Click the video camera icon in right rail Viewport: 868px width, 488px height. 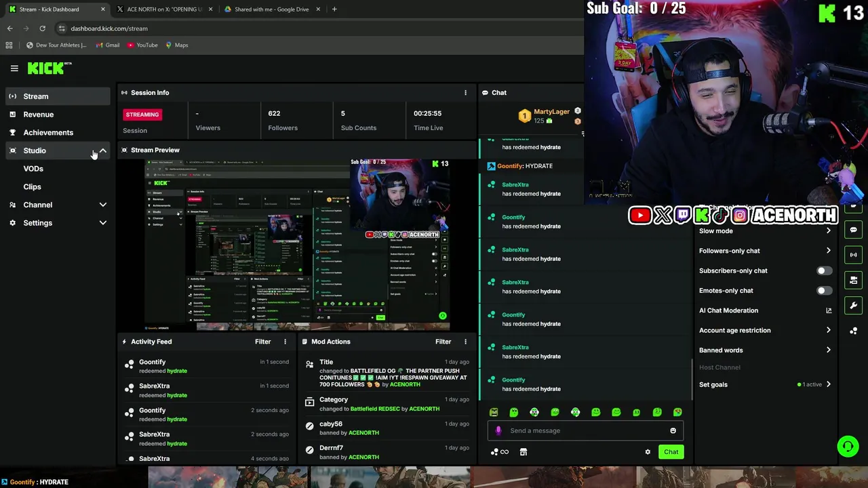click(853, 280)
